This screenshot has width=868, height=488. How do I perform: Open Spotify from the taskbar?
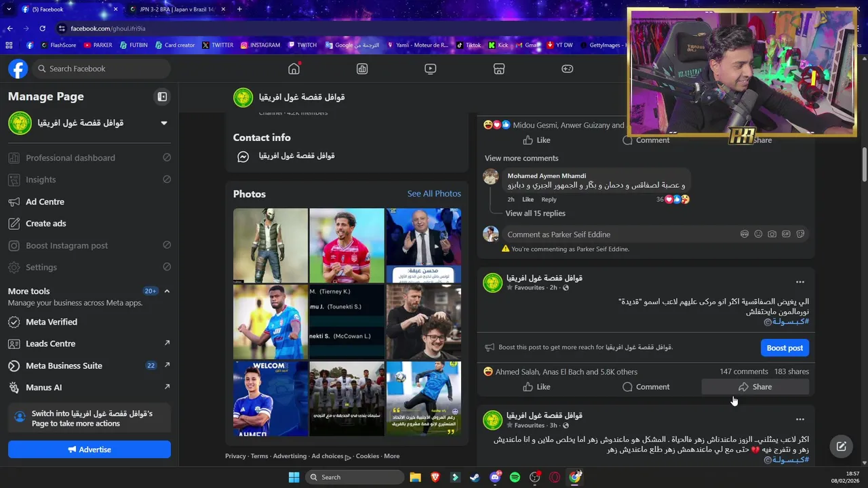tap(515, 477)
